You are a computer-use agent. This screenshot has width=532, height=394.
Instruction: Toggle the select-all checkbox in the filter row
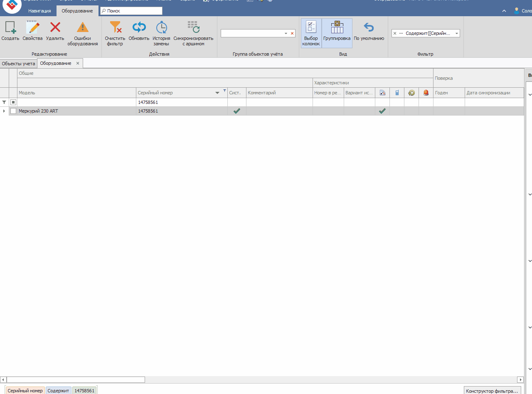coord(13,102)
